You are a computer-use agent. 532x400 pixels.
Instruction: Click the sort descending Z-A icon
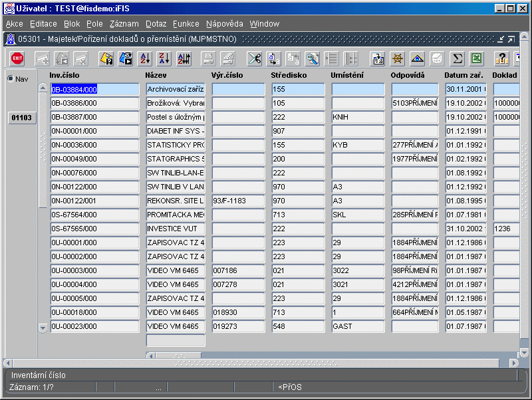164,58
